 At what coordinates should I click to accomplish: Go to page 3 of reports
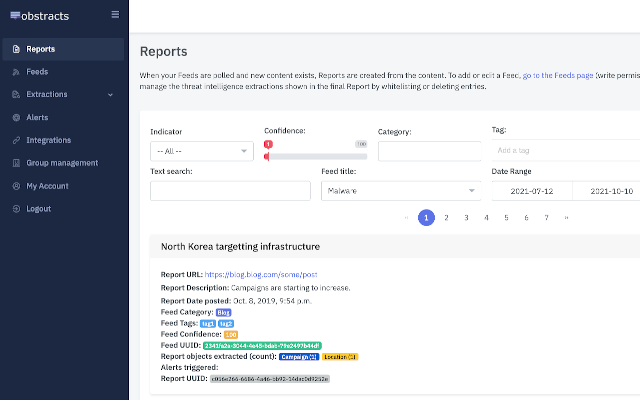pos(466,217)
